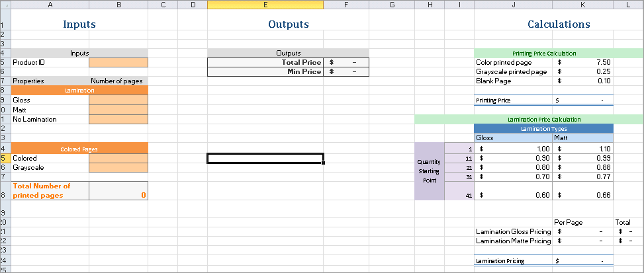Click the Total Price output cell

click(346, 62)
